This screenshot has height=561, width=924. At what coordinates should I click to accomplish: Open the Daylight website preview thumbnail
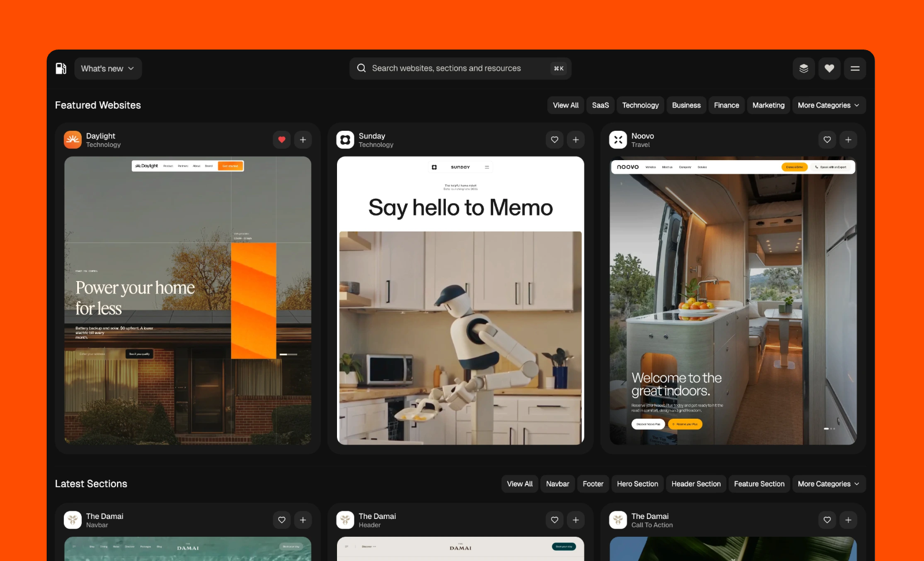click(x=188, y=301)
